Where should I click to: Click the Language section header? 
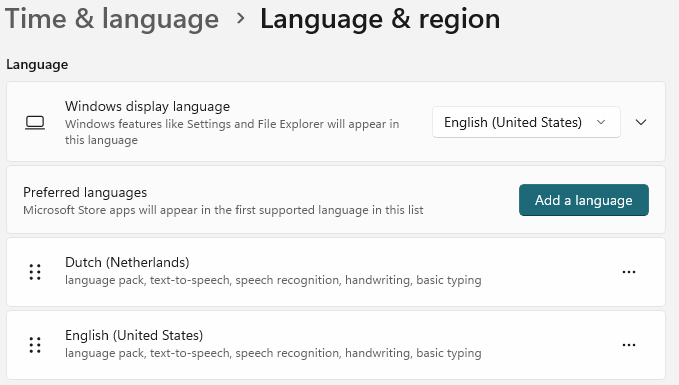(x=37, y=65)
